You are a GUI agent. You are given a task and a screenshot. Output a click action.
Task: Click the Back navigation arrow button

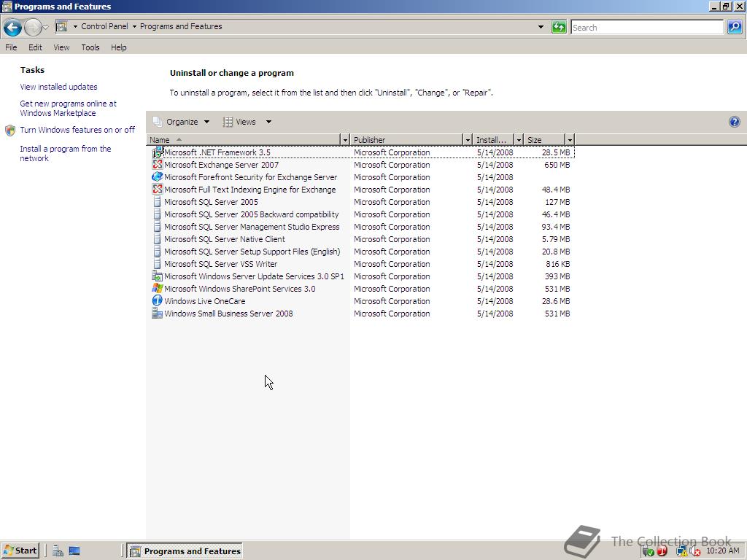(13, 28)
